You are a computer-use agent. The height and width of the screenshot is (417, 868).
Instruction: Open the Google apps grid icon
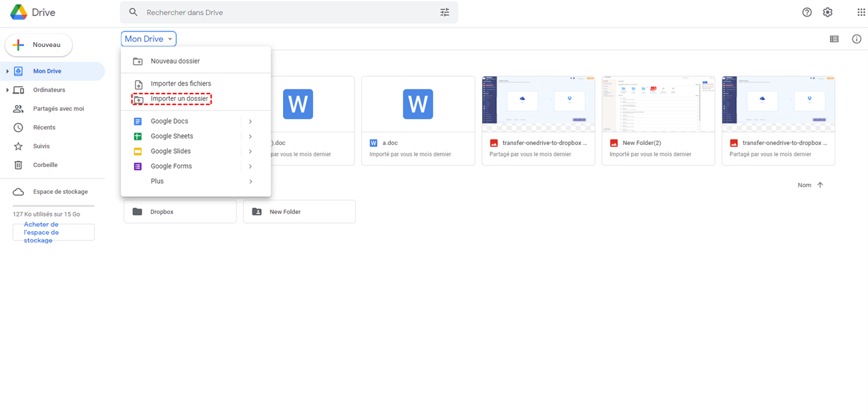click(x=861, y=12)
